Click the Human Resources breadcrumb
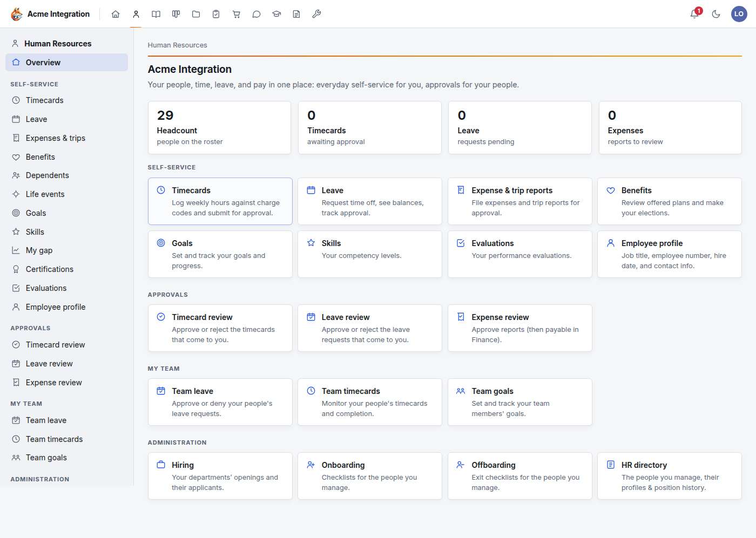Image resolution: width=756 pixels, height=538 pixels. point(178,45)
